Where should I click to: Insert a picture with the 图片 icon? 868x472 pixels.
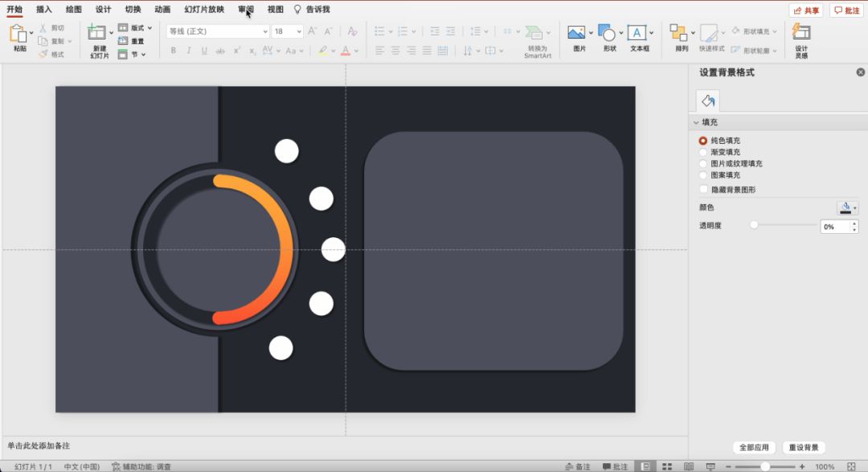(576, 33)
